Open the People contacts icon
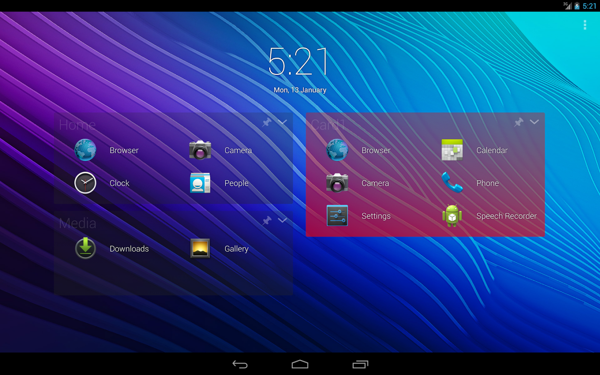The width and height of the screenshot is (600, 375). pyautogui.click(x=200, y=183)
